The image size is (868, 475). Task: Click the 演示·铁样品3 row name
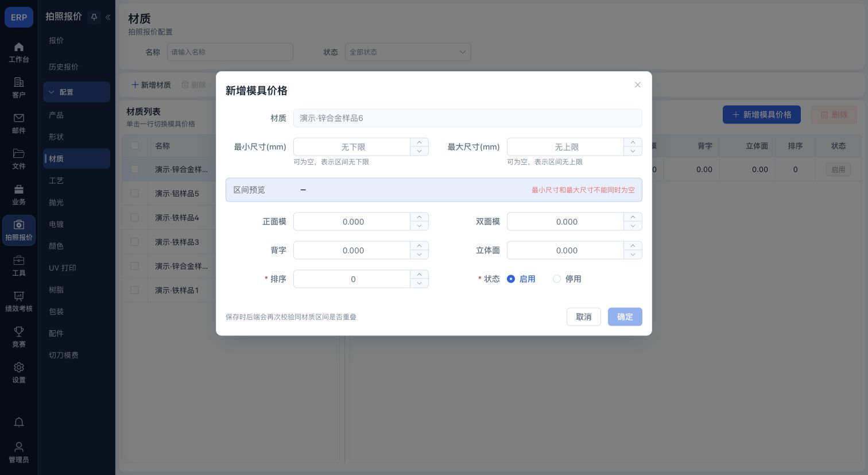click(177, 242)
